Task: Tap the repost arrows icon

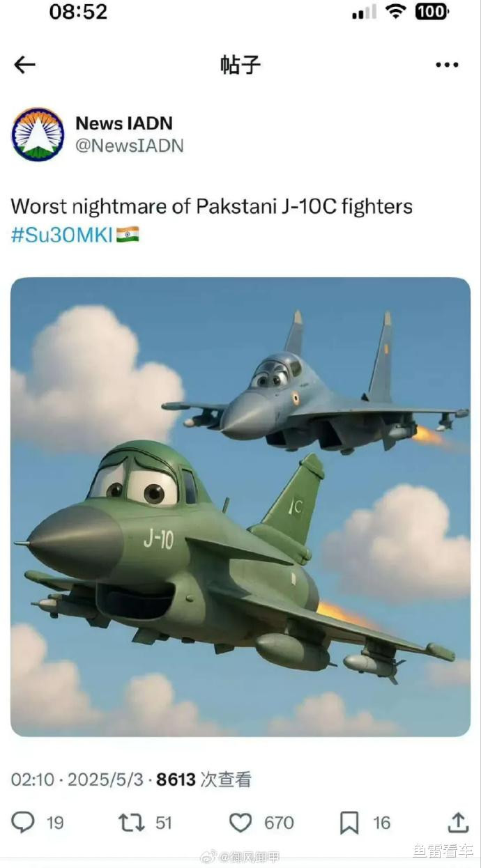Action: (x=131, y=823)
